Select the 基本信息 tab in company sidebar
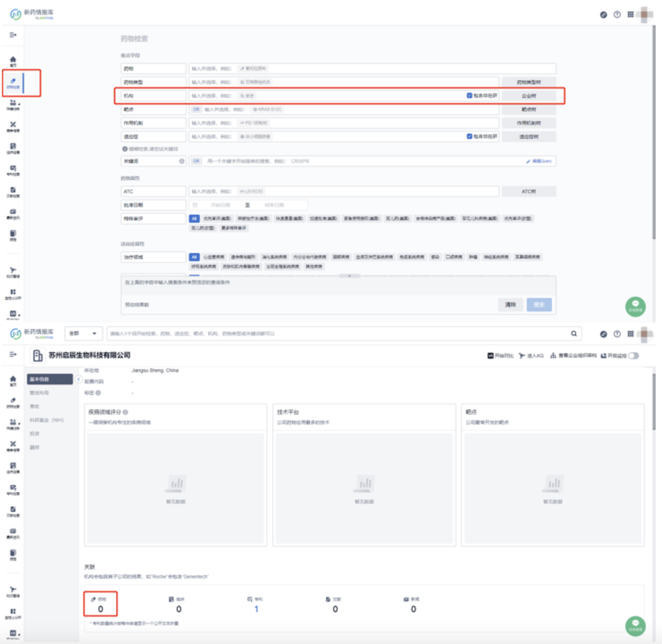The height and width of the screenshot is (644, 662). [49, 379]
